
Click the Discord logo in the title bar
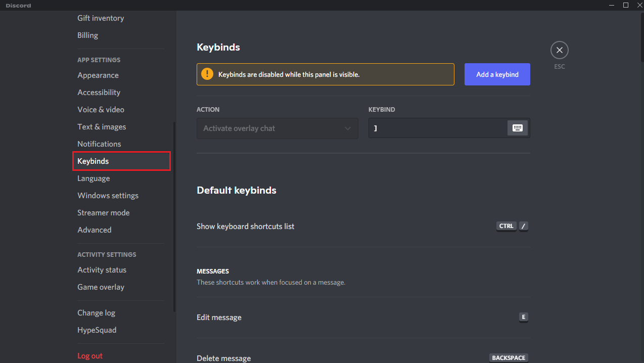(x=18, y=5)
